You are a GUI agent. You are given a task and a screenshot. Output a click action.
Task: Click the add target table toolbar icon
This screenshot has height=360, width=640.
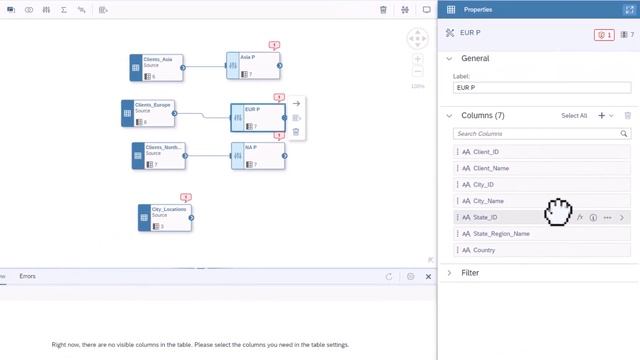click(103, 10)
